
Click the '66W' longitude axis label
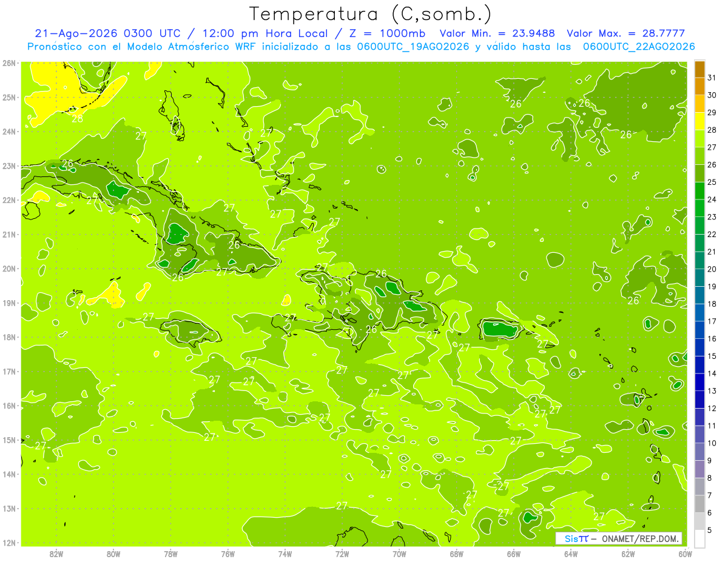point(514,554)
